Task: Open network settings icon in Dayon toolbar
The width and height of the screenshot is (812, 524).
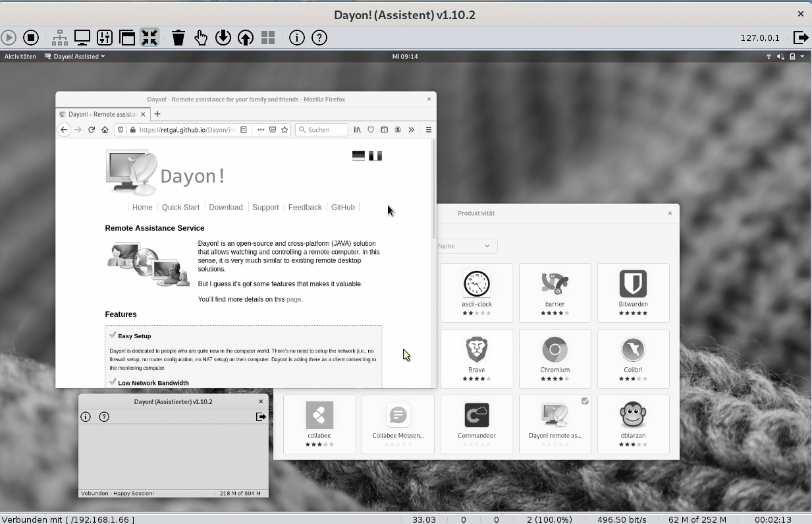Action: pos(60,38)
